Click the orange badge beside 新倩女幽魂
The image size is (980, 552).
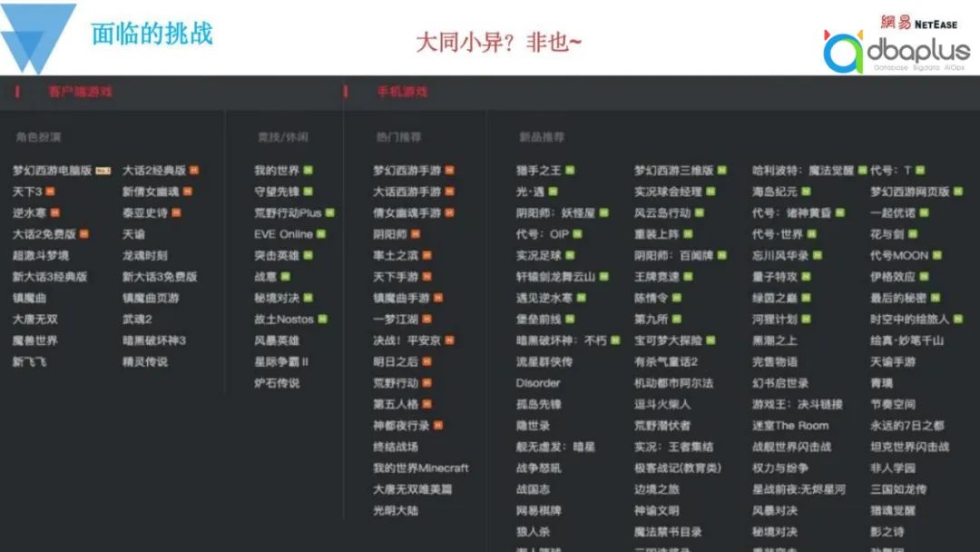(188, 192)
